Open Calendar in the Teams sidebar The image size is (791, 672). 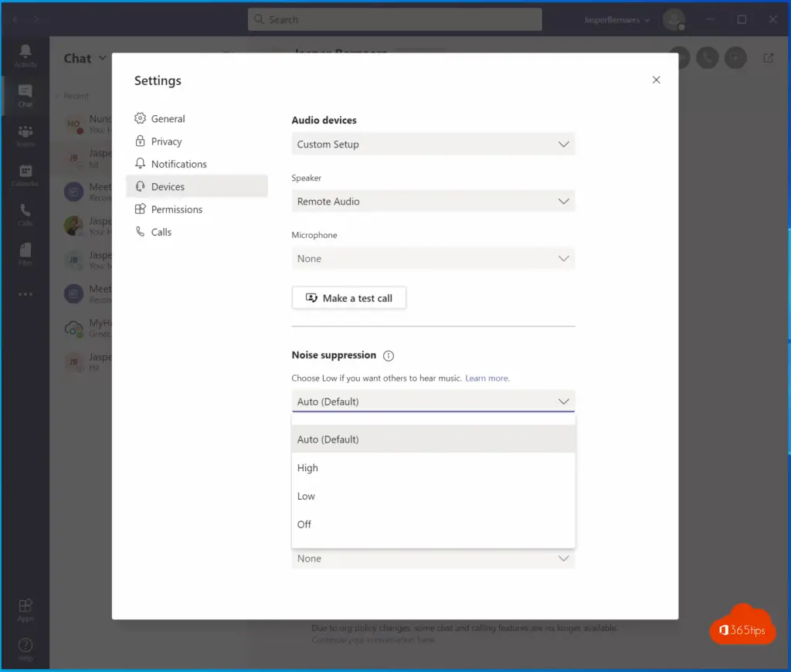coord(25,175)
